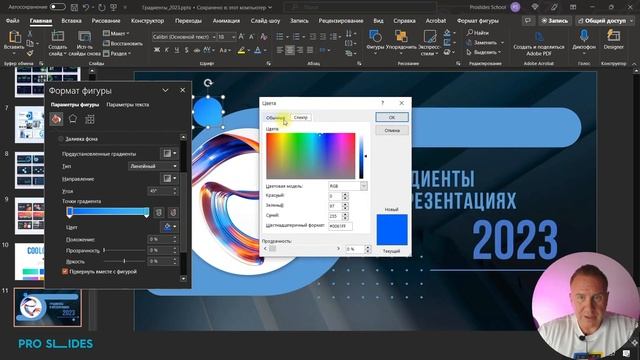Viewport: 640px width, 360px height.
Task: Click the Designer icon
Action: (x=613, y=36)
